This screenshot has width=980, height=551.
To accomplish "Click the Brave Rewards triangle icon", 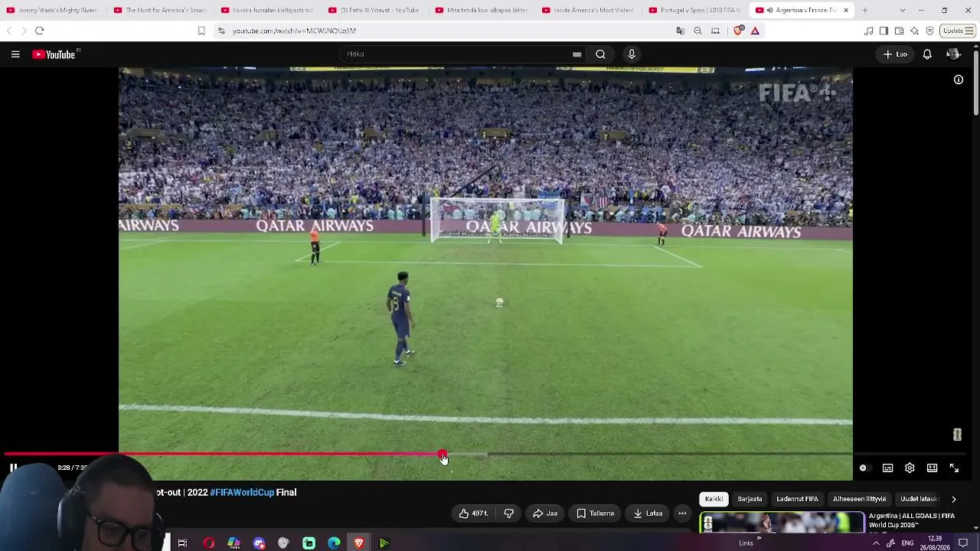I will (755, 31).
